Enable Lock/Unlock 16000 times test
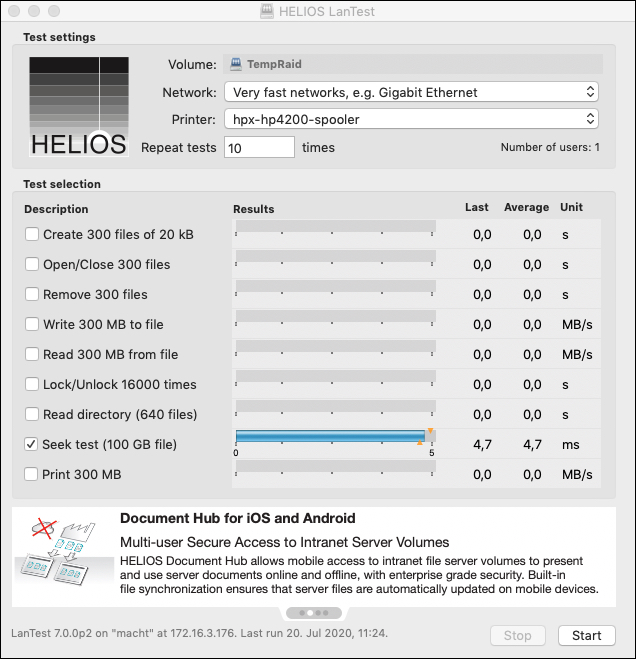 tap(32, 384)
